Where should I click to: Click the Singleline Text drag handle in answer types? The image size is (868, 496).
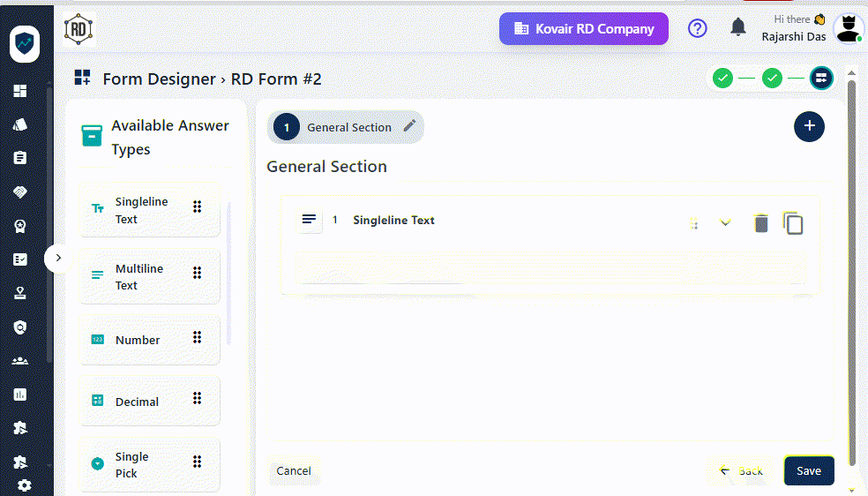pyautogui.click(x=197, y=207)
